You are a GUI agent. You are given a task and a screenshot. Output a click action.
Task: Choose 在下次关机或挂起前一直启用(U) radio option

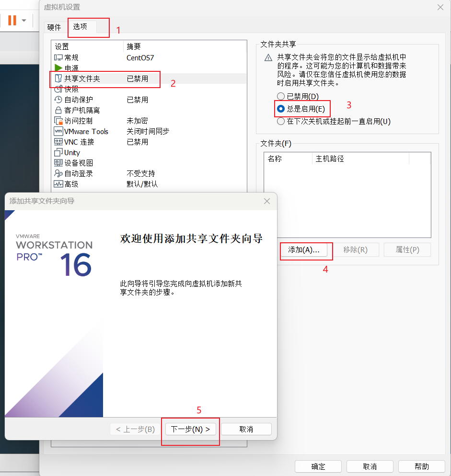coord(281,121)
